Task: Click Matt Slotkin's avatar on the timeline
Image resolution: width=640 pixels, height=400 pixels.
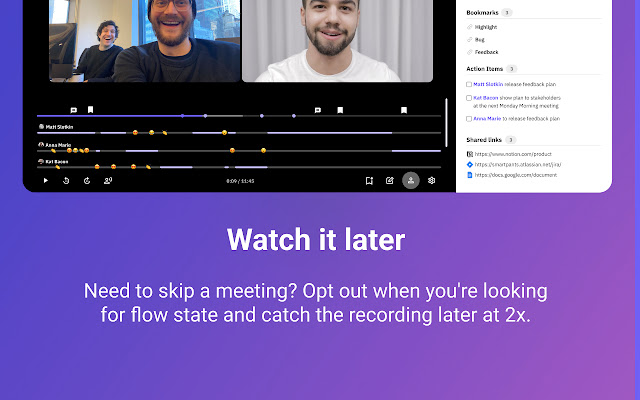Action: pyautogui.click(x=41, y=127)
